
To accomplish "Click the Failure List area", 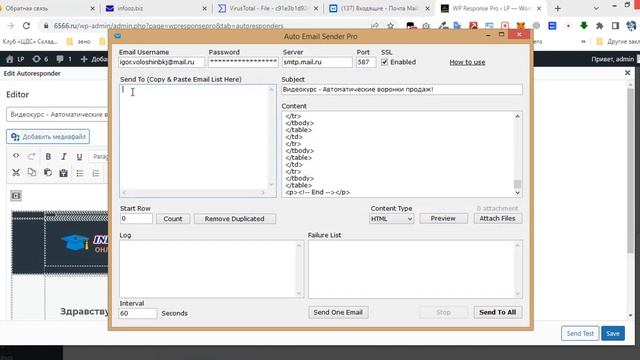I will tap(415, 269).
